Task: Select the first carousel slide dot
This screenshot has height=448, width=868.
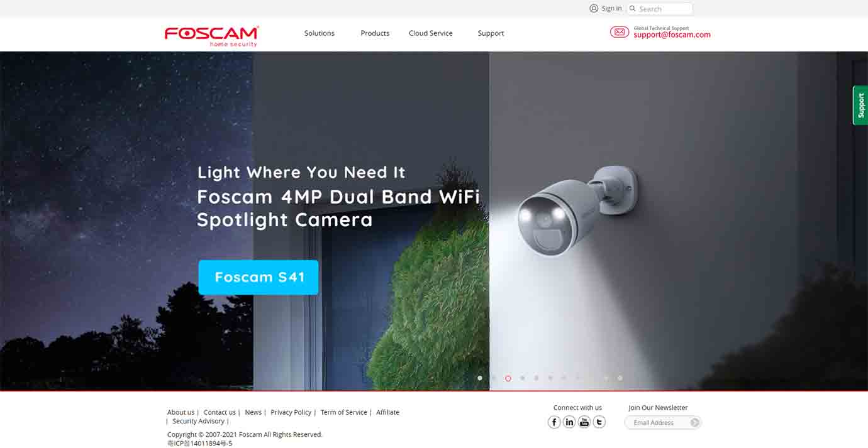Action: (x=480, y=378)
